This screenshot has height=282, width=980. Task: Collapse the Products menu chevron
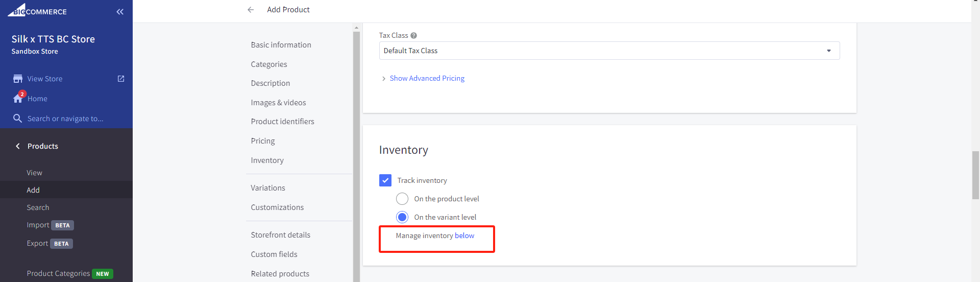[x=18, y=146]
